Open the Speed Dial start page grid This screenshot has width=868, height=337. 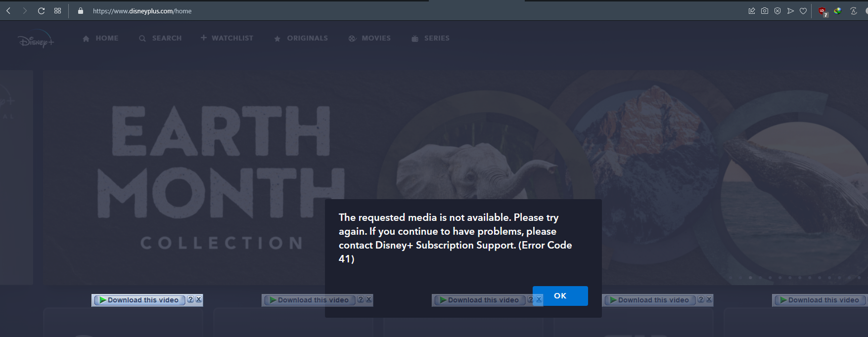[x=57, y=11]
